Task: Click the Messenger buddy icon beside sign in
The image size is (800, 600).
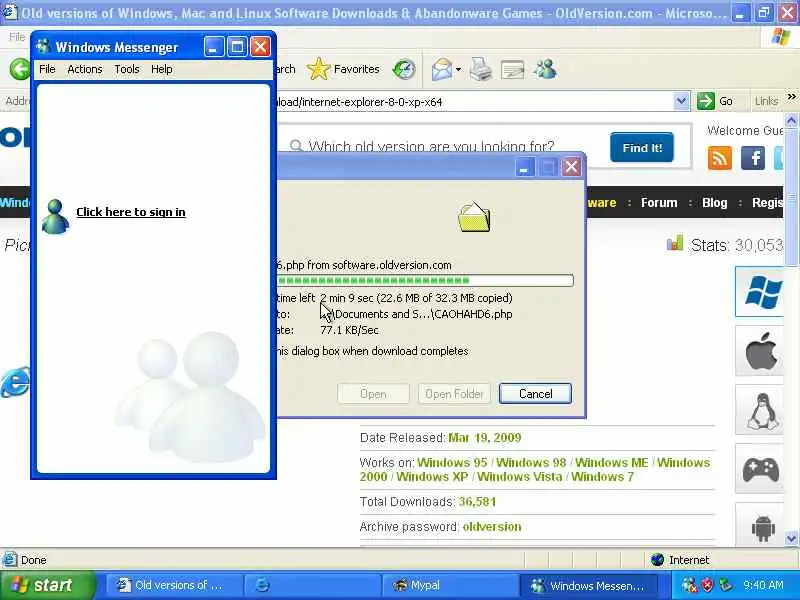Action: pos(55,216)
